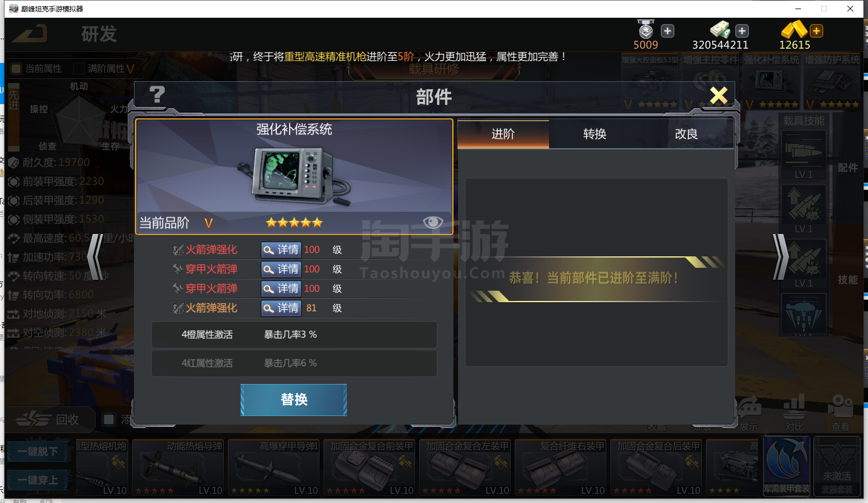Go to previous part with left chevron
Viewport: 868px width, 503px height.
(x=96, y=257)
